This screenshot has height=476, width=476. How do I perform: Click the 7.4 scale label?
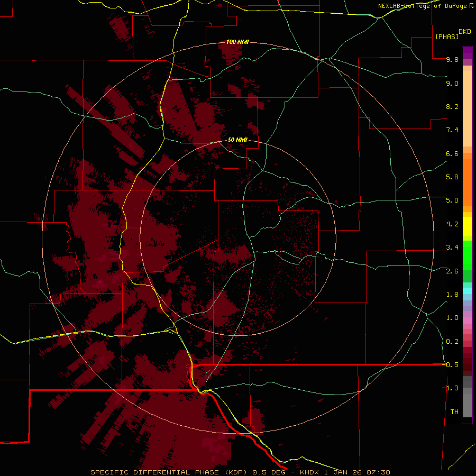click(452, 130)
